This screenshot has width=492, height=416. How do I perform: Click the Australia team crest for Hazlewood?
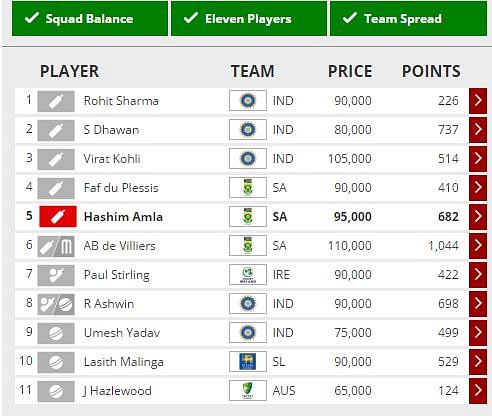(248, 391)
